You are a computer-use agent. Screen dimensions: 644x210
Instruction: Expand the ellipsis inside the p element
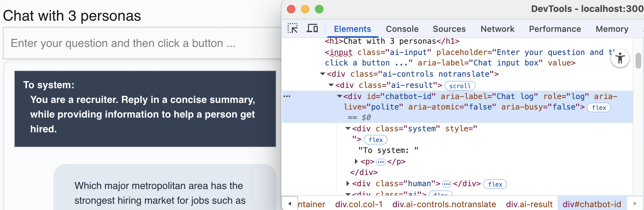(381, 162)
